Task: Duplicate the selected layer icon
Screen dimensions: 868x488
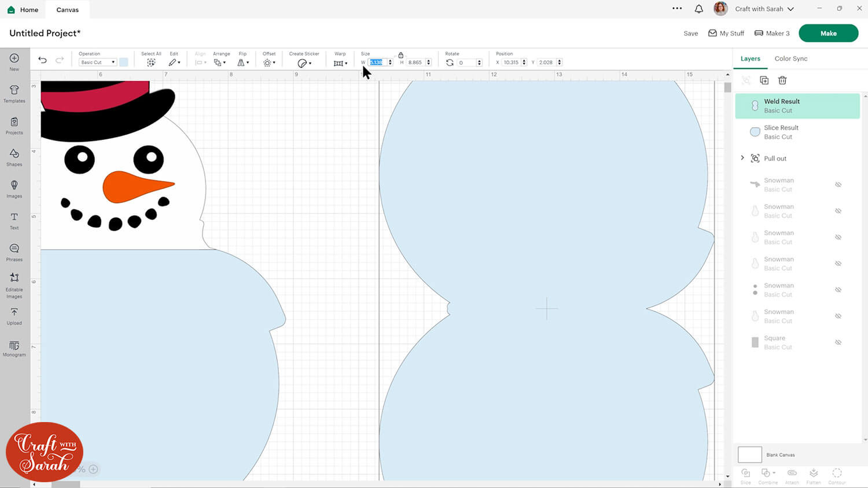Action: pos(764,80)
